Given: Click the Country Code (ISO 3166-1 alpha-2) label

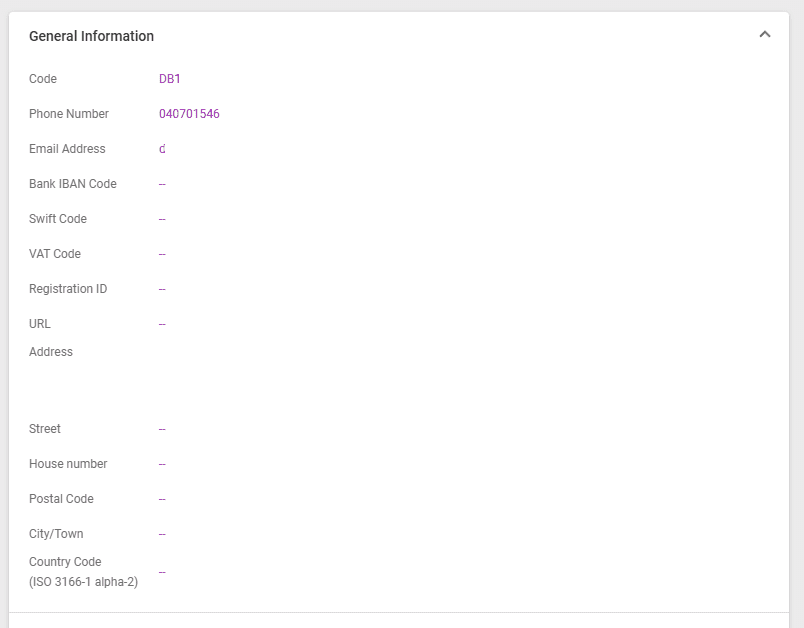Looking at the screenshot, I should pyautogui.click(x=83, y=572).
